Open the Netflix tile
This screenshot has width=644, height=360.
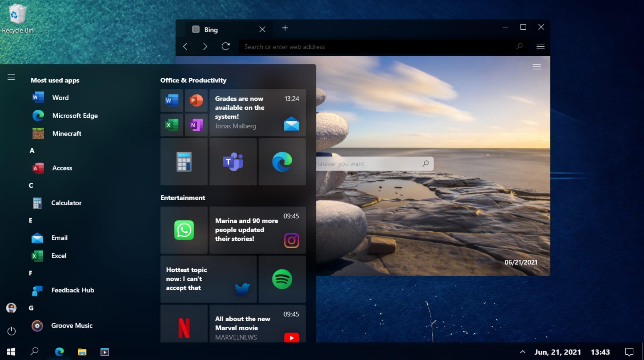184,327
